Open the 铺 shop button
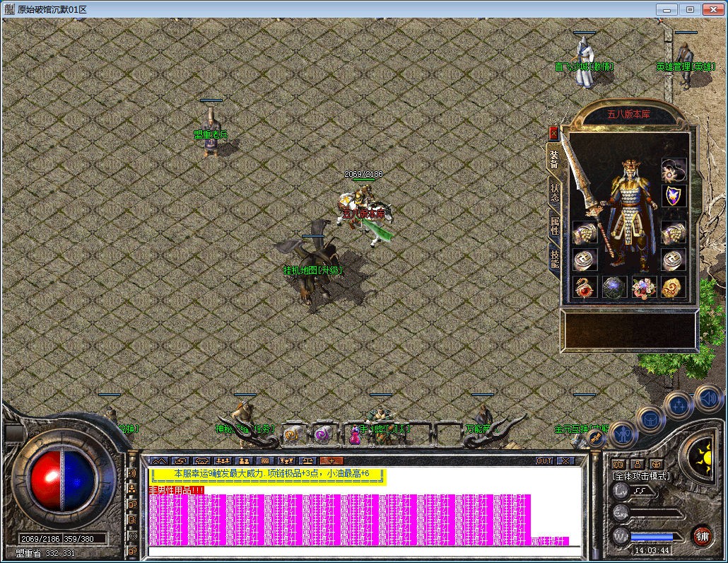The image size is (728, 563). (702, 537)
